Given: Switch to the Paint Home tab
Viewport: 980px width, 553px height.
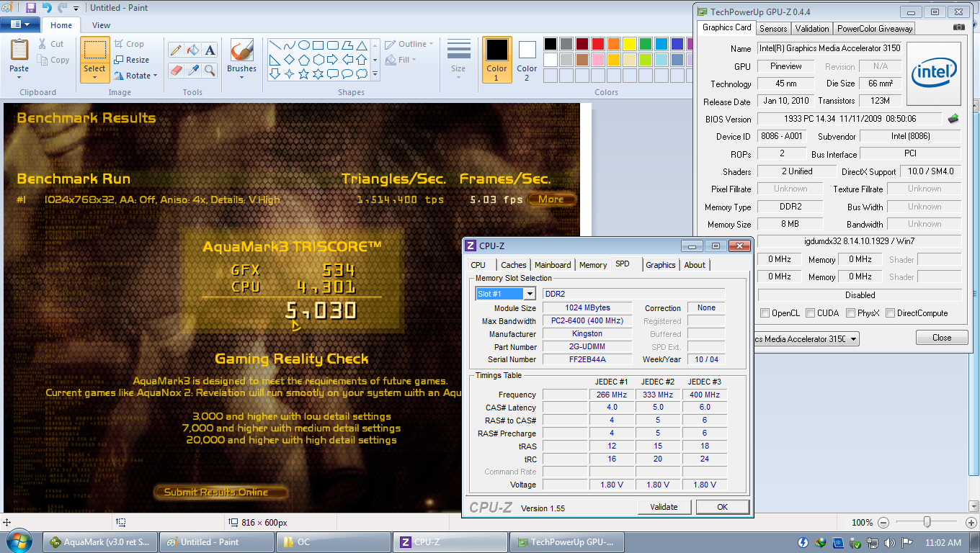Looking at the screenshot, I should [61, 25].
